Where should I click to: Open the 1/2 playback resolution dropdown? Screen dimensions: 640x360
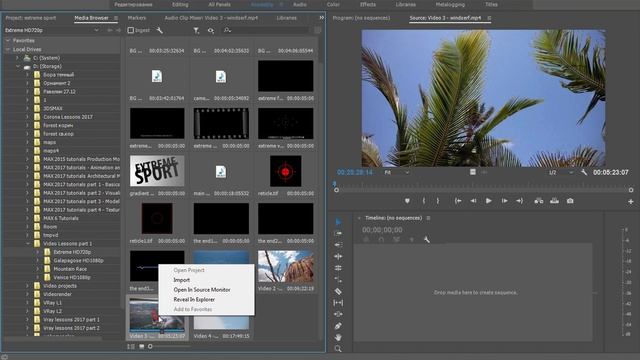point(561,173)
